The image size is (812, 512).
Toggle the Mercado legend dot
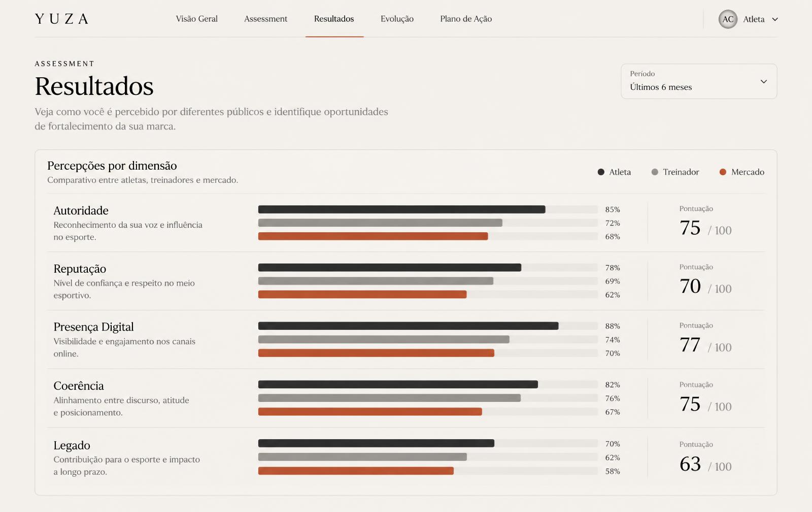point(723,172)
